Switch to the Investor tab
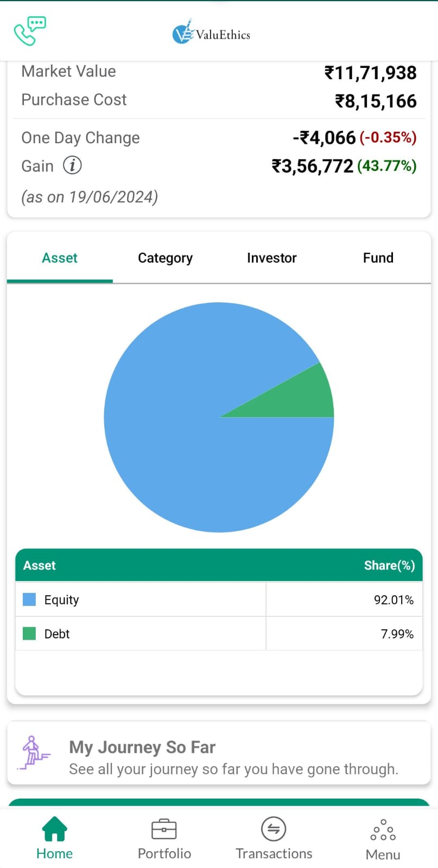The image size is (438, 868). (271, 258)
